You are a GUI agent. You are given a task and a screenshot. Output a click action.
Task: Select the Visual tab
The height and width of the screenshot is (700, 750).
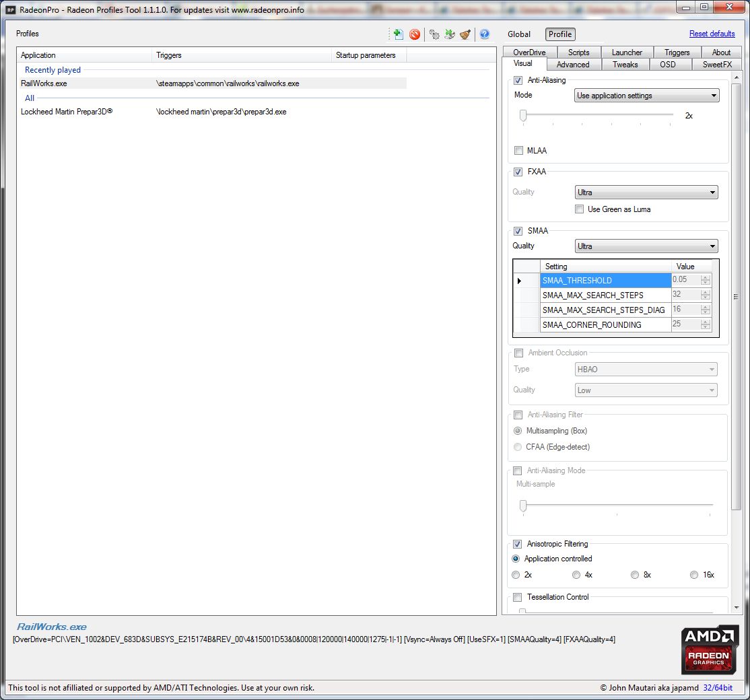pos(523,63)
